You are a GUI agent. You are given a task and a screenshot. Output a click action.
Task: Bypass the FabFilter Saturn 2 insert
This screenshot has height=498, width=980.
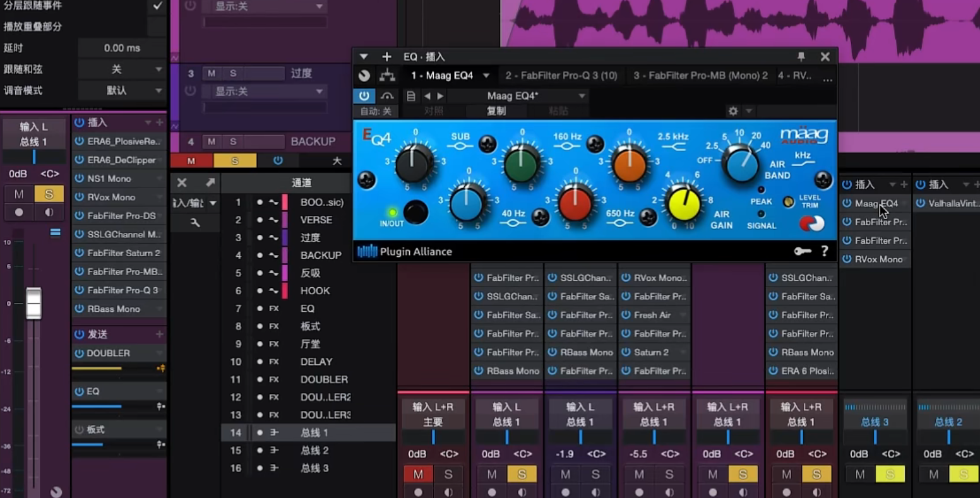click(x=80, y=253)
